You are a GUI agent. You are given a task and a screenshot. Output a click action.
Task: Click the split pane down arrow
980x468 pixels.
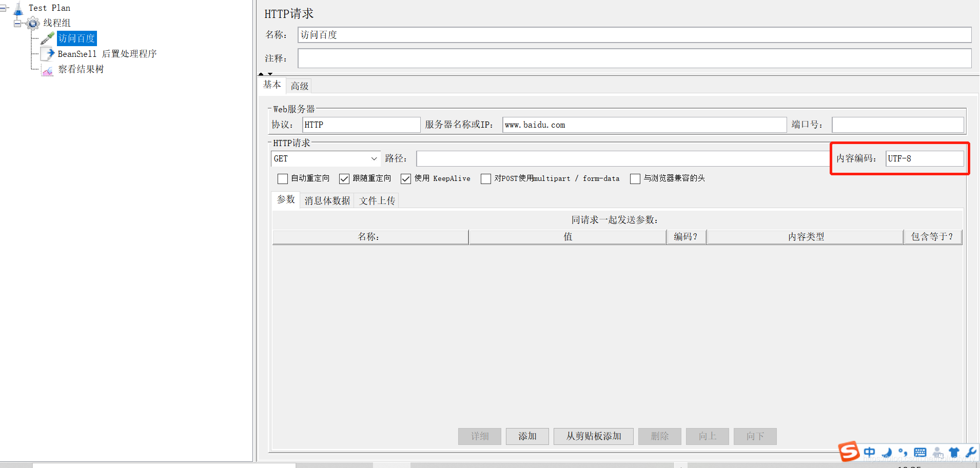click(x=270, y=74)
